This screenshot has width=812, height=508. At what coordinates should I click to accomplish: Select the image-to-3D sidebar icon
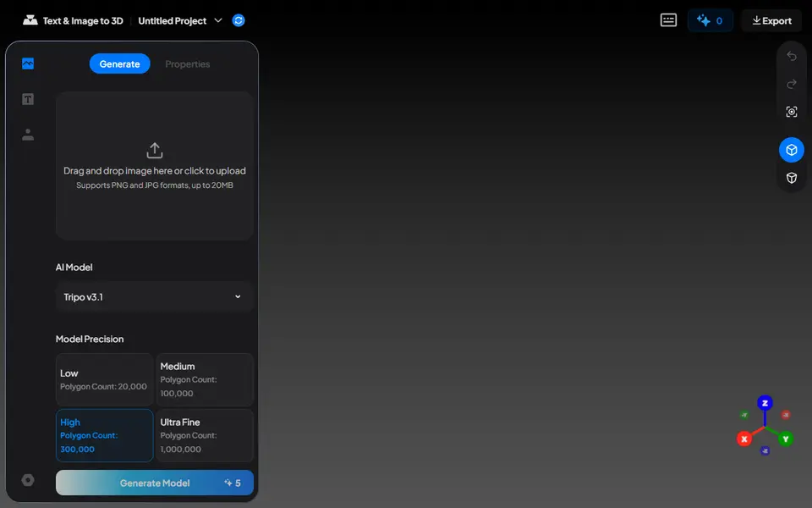pyautogui.click(x=28, y=63)
